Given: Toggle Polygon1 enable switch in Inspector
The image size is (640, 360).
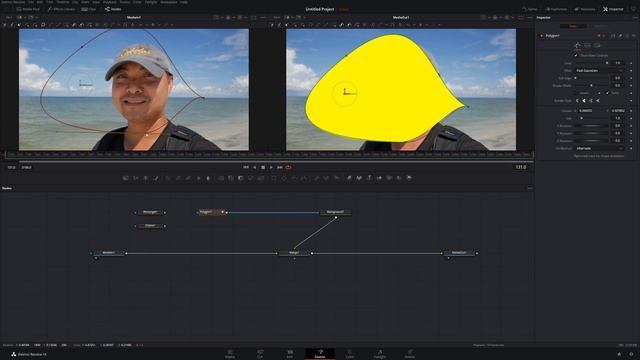Looking at the screenshot, I should tap(542, 36).
